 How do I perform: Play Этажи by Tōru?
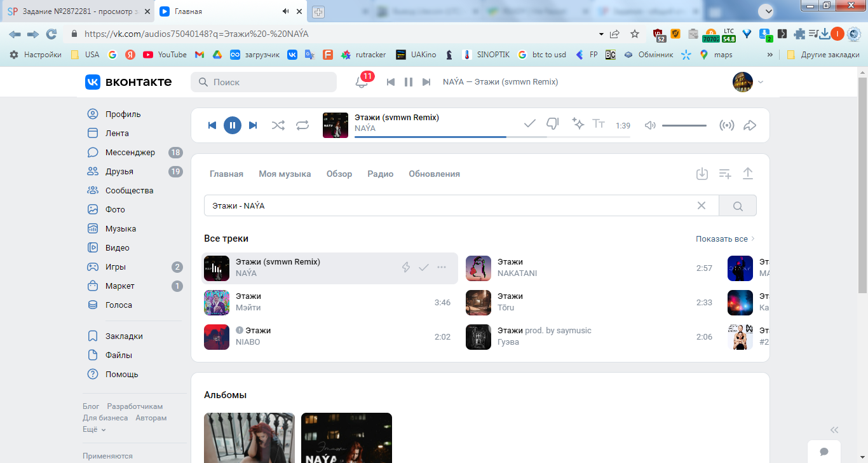(x=478, y=303)
